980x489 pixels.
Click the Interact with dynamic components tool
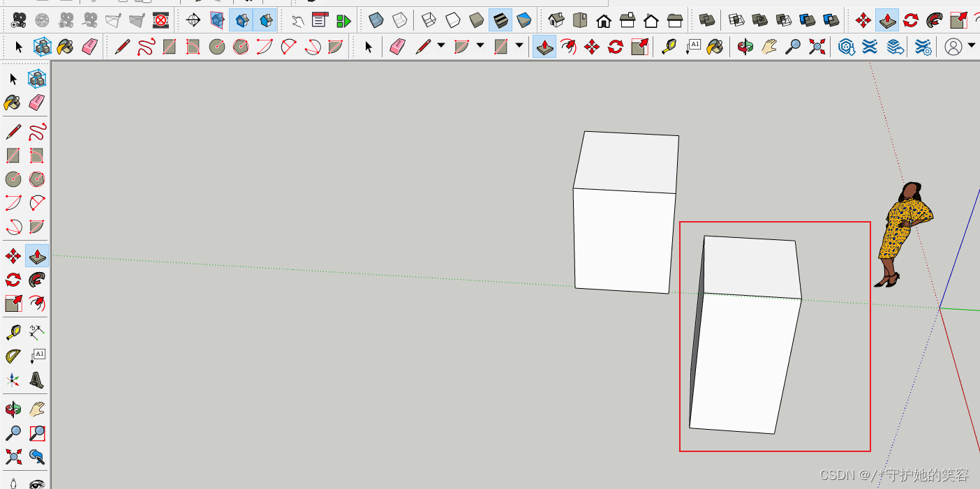click(x=298, y=20)
